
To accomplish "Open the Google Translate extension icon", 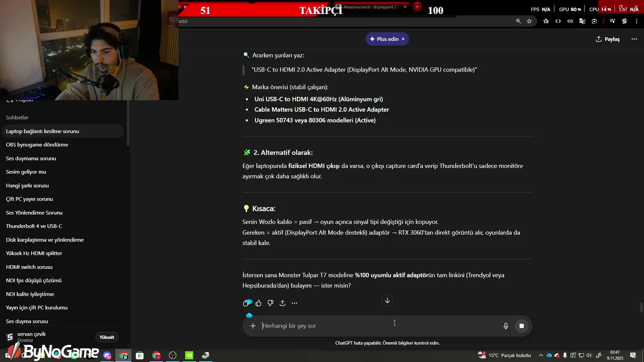I will [x=582, y=21].
